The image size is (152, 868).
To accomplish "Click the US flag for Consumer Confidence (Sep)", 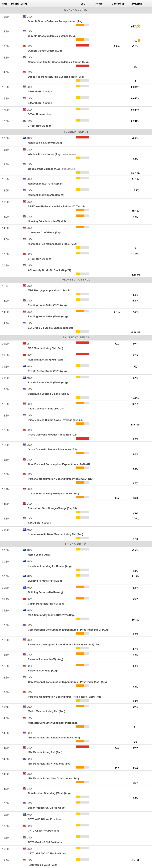I will 25,228.
